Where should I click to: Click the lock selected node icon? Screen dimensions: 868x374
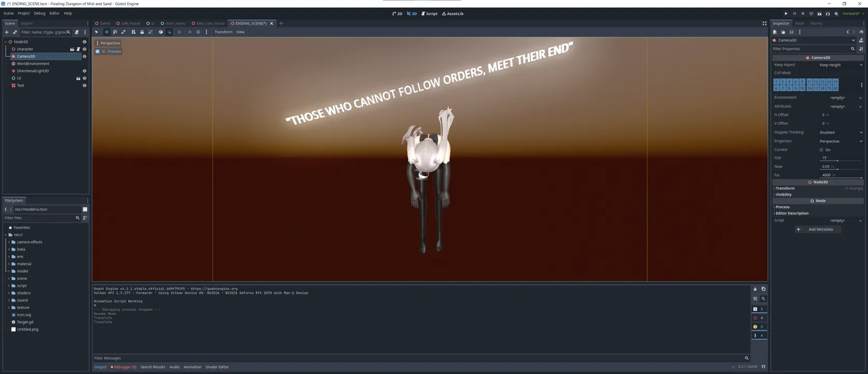(142, 32)
